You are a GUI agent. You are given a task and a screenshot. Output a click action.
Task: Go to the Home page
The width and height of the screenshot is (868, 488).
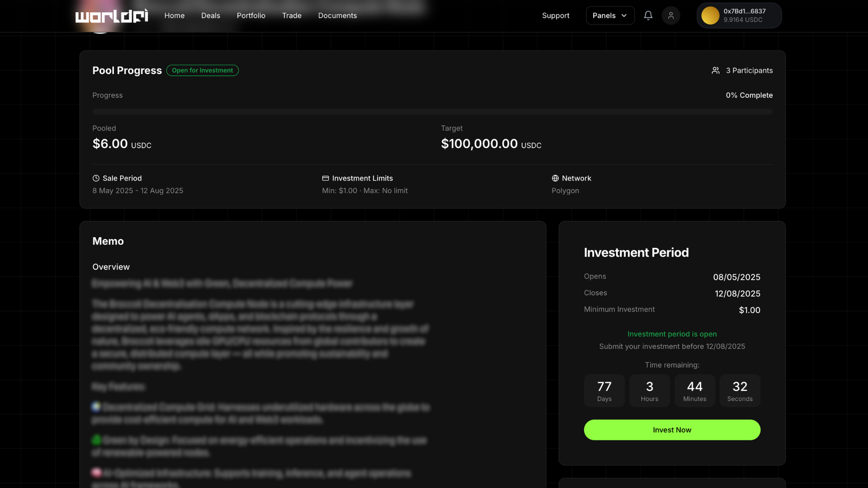coord(174,15)
